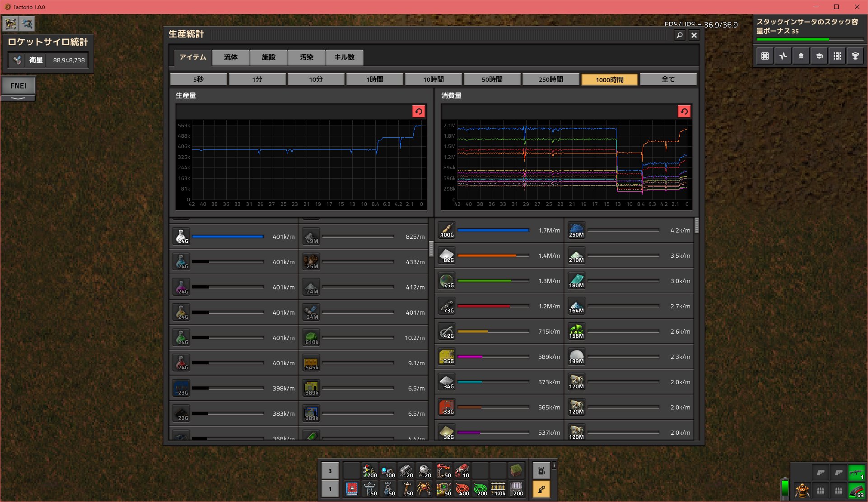
Task: Toggle consumption row showing 1.4M/m
Action: point(499,256)
